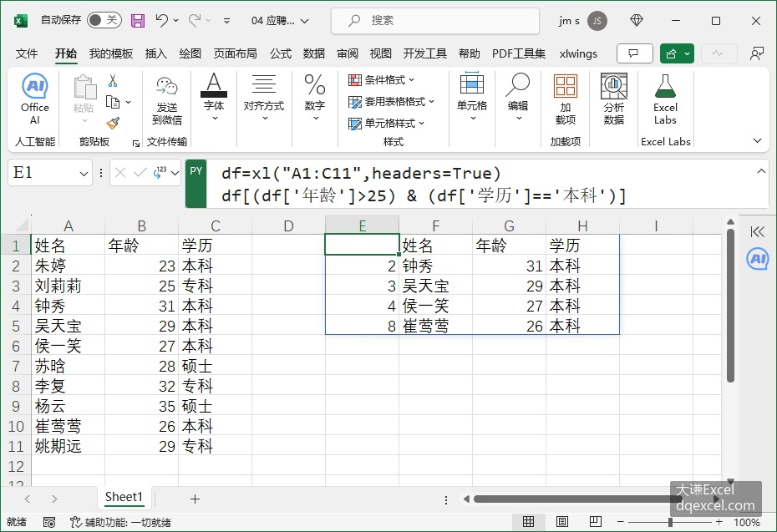Click the vertical scrollbar thumb
Image resolution: width=777 pixels, height=532 pixels.
(730, 305)
